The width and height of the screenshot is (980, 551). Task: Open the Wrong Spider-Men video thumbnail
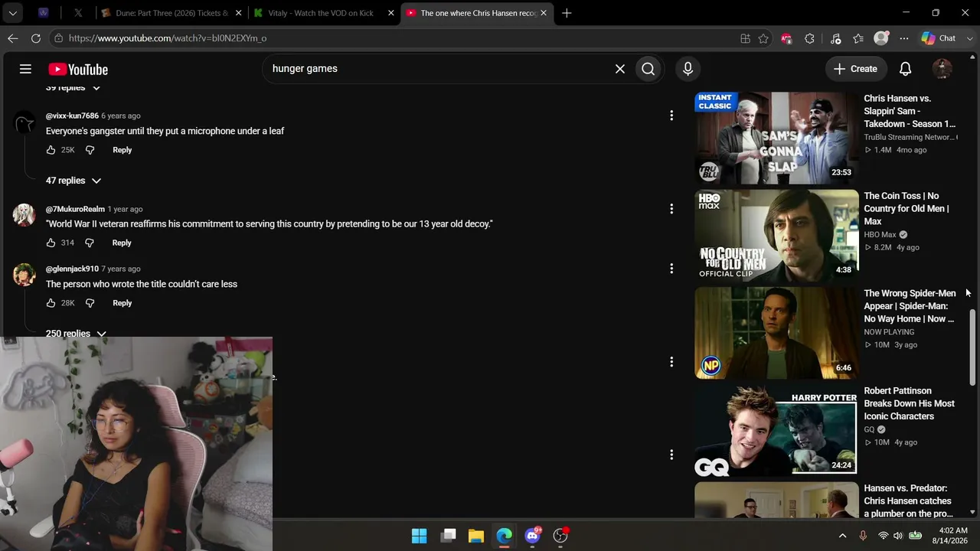point(776,333)
